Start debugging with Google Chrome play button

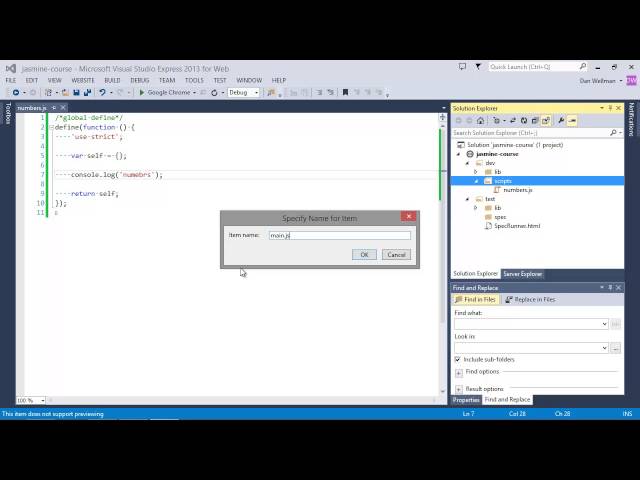142,93
